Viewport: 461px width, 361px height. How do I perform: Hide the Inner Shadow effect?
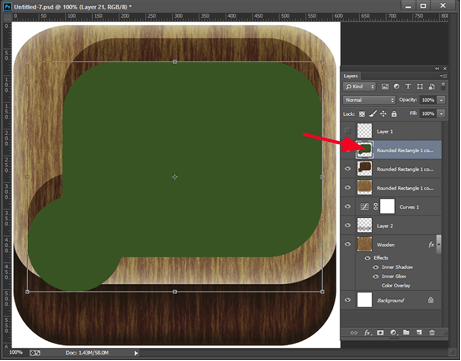pos(376,267)
